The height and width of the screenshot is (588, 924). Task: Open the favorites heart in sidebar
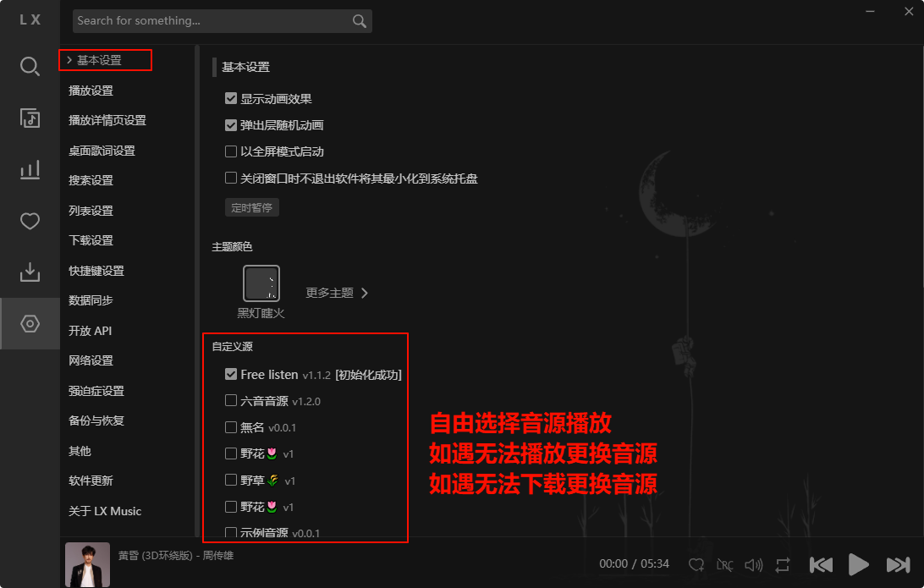point(30,221)
